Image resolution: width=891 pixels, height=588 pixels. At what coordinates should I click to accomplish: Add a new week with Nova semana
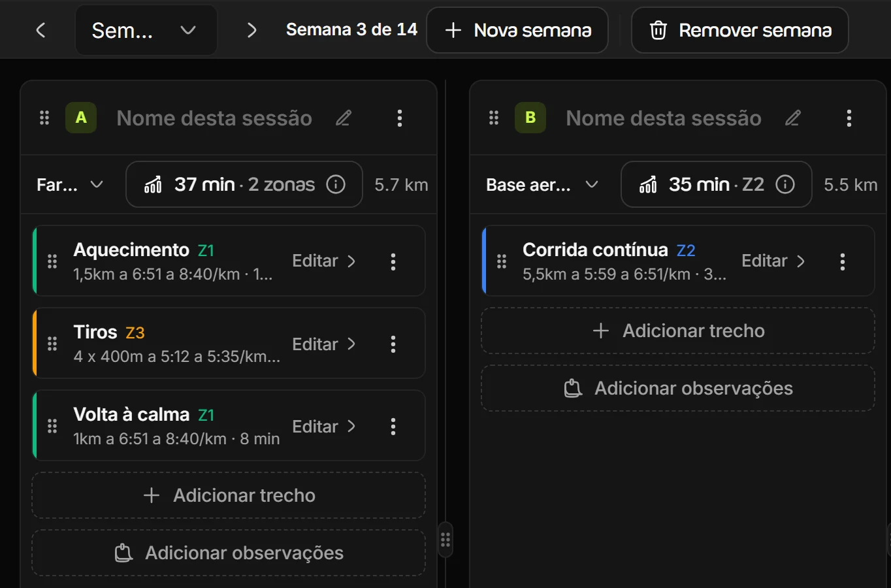pos(517,30)
